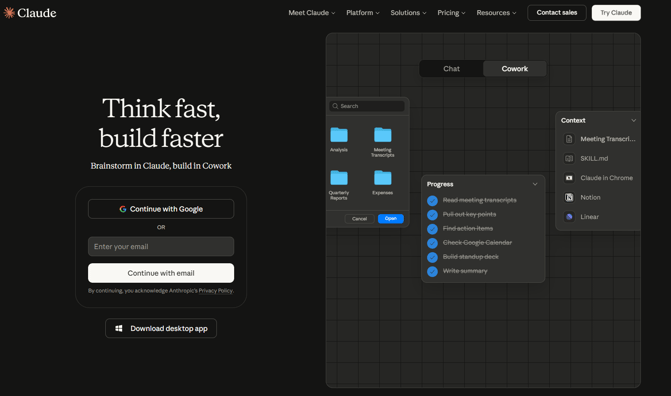
Task: Click the Linear icon in Context
Action: [x=569, y=217]
